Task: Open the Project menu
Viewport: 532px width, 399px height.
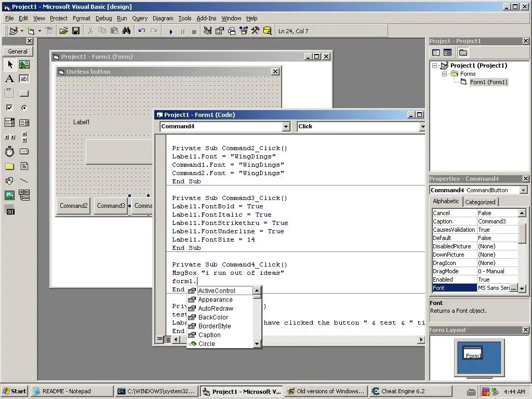Action: 59,18
